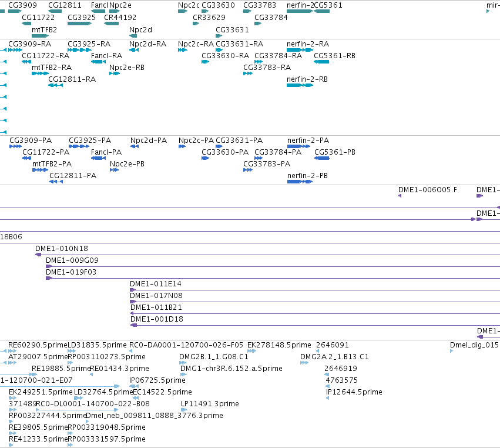Select the Npc2e-RB transcript
Viewport: 500px width, 448px height.
coord(115,73)
